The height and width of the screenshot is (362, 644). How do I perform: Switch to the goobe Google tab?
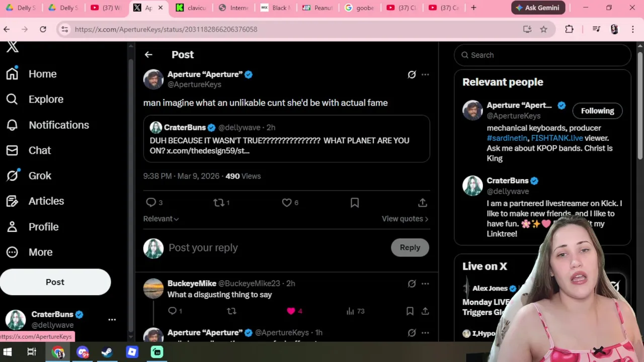pos(360,8)
